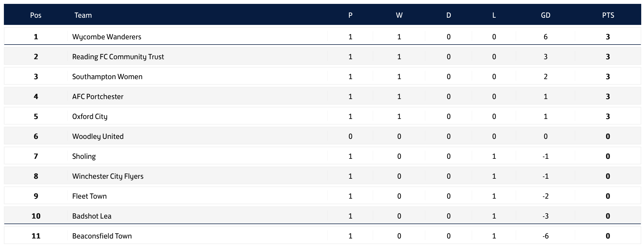Open the Winchester City Flyers team
Viewport: 644px width, 249px height.
pyautogui.click(x=108, y=176)
